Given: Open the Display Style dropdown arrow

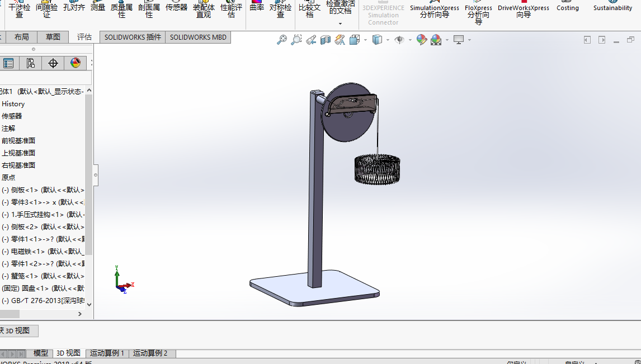Looking at the screenshot, I should pos(388,40).
